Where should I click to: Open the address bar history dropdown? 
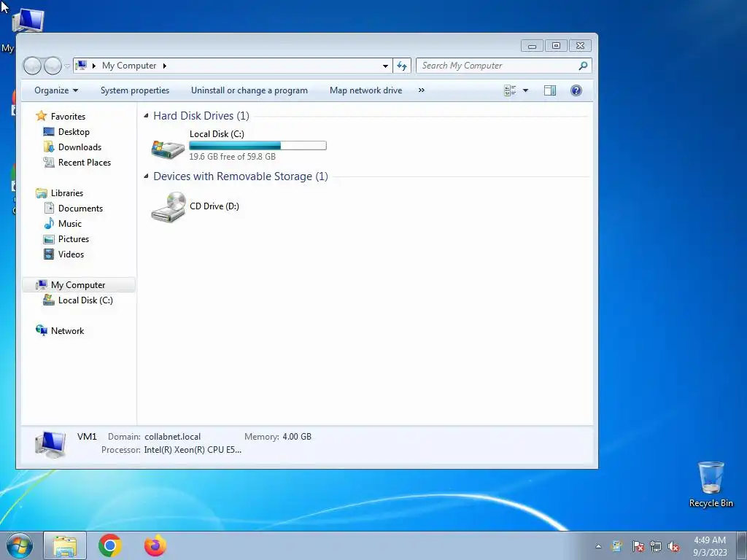(x=385, y=66)
